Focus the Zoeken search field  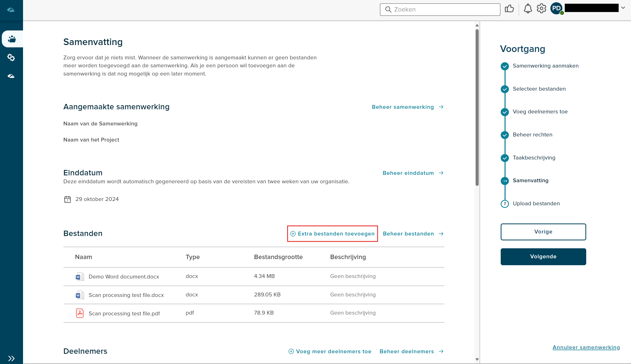[440, 9]
